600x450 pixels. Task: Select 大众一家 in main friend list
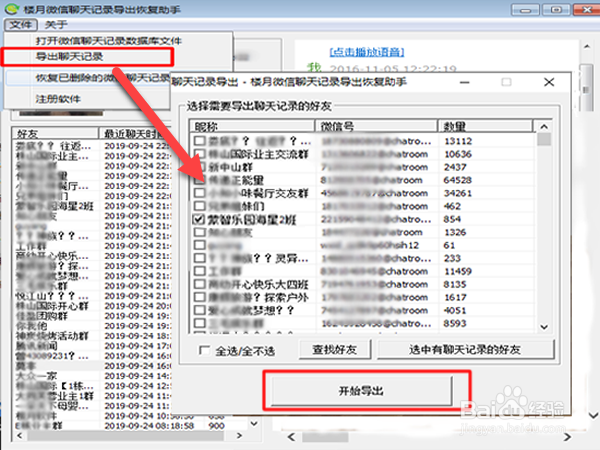tap(36, 376)
